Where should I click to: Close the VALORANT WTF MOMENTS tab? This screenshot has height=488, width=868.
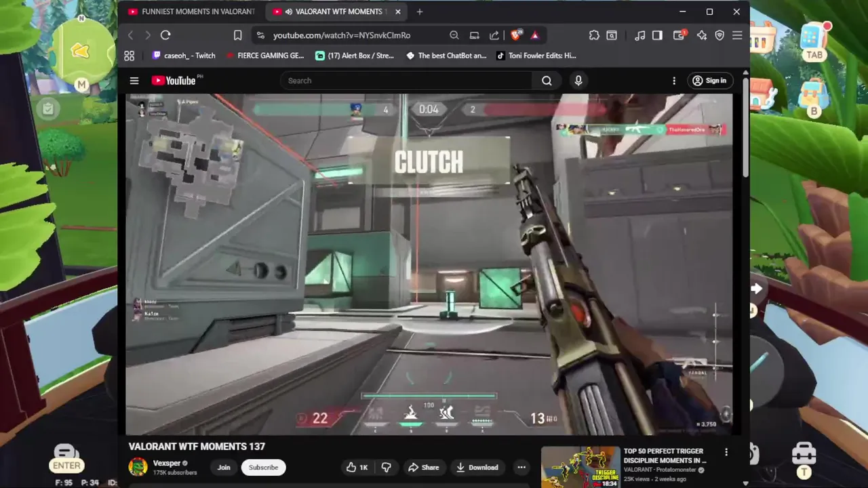coord(398,12)
